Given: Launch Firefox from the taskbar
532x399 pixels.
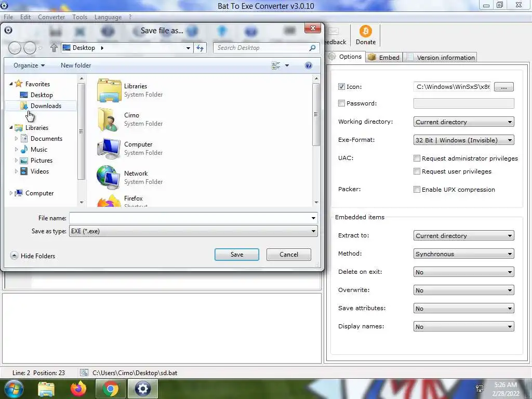Looking at the screenshot, I should click(78, 389).
